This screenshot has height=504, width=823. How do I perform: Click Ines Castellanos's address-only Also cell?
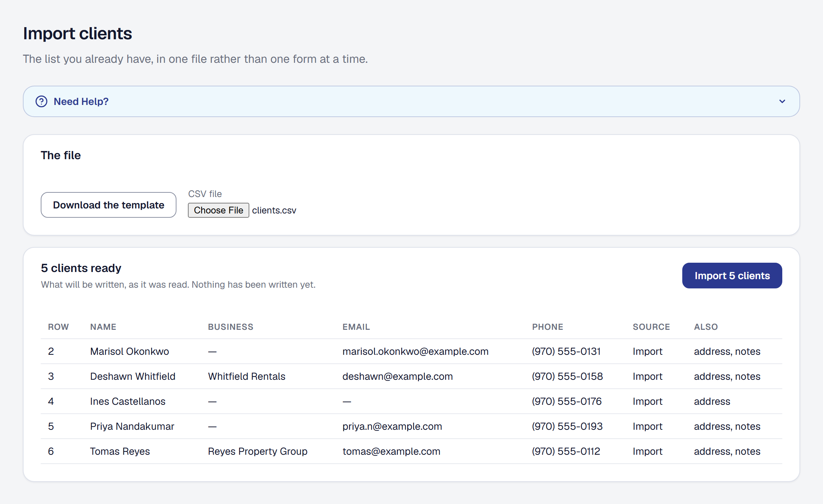712,401
